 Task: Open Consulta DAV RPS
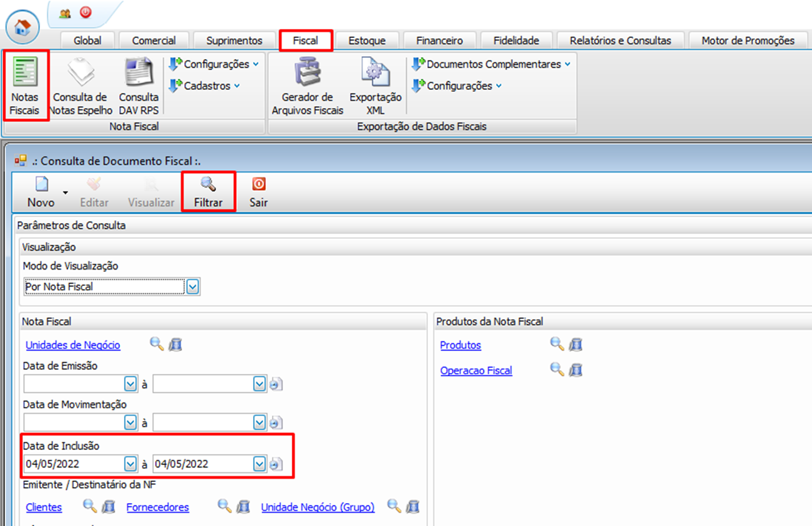pyautogui.click(x=139, y=86)
